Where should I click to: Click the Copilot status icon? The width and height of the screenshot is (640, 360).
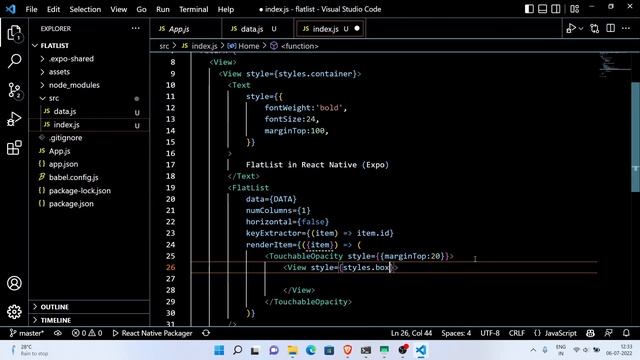click(x=590, y=333)
